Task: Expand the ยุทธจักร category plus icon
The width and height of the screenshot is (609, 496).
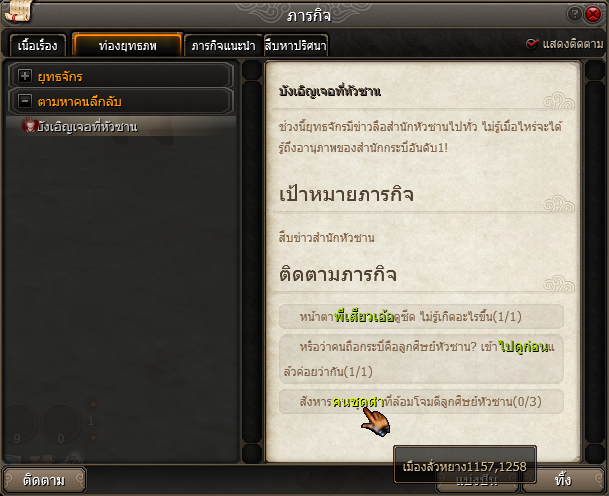Action: [25, 76]
